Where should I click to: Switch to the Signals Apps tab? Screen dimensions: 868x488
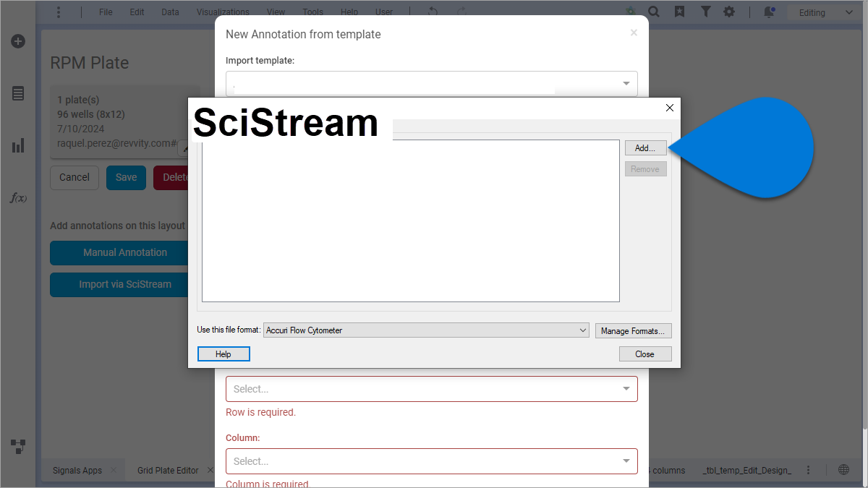[77, 470]
